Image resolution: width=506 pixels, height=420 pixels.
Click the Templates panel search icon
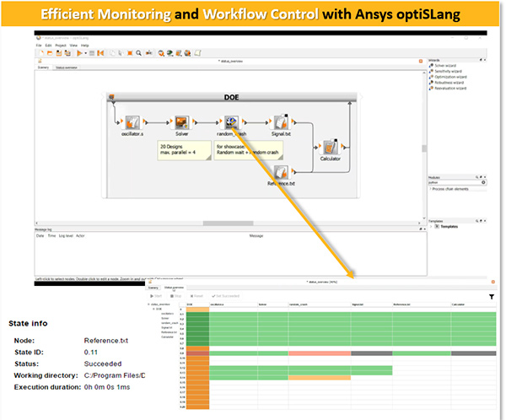point(476,221)
